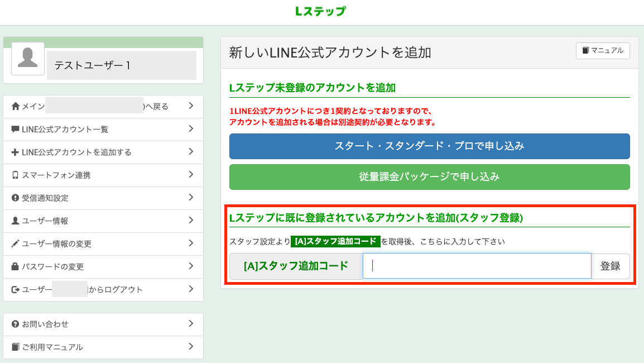Click the Lステップ logo at top
Image resolution: width=644 pixels, height=363 pixels.
pos(321,11)
